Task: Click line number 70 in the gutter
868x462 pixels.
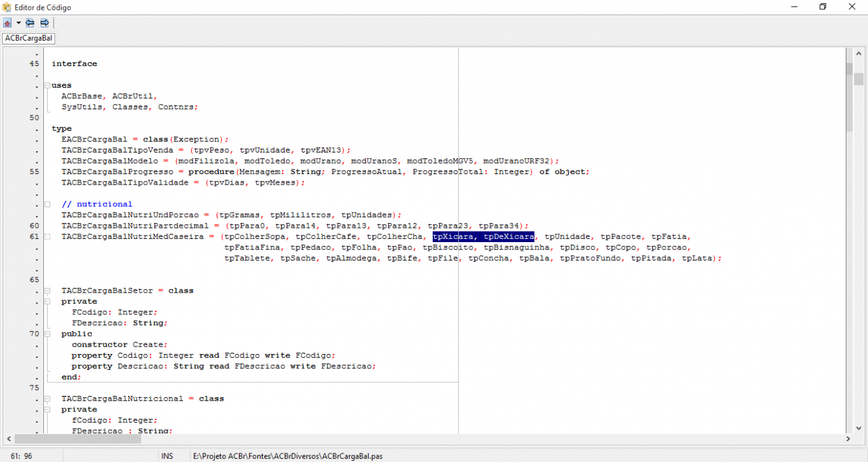Action: 35,334
